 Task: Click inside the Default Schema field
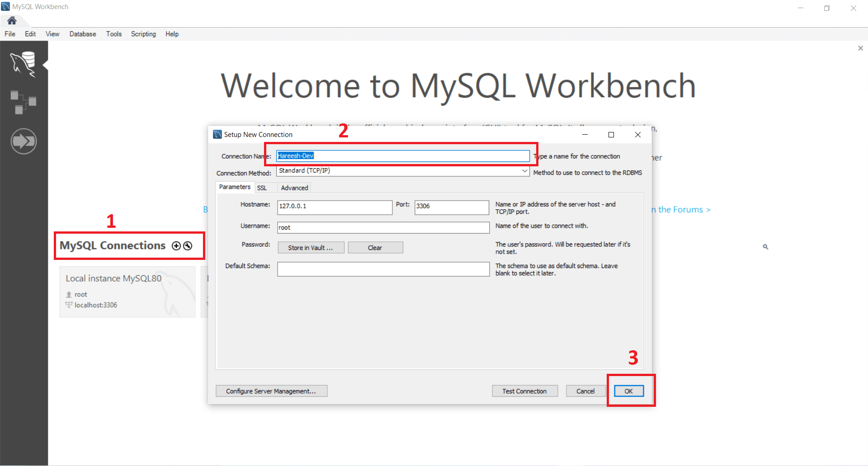(383, 269)
